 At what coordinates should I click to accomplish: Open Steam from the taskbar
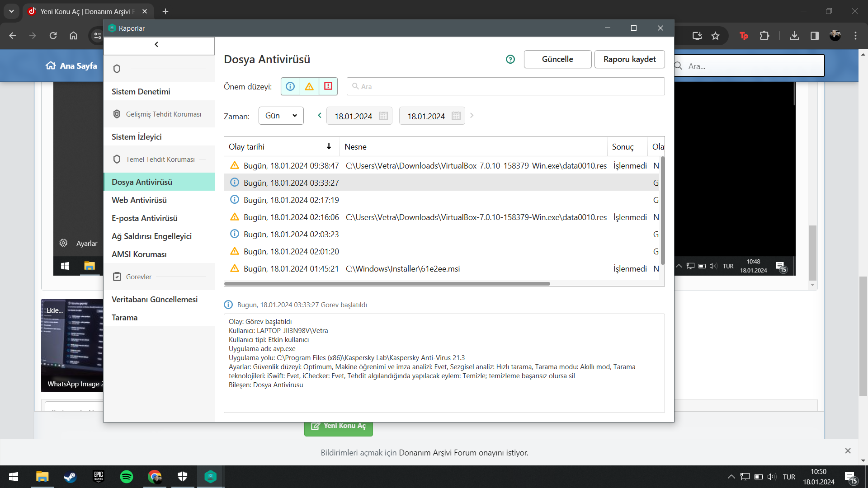click(70, 477)
